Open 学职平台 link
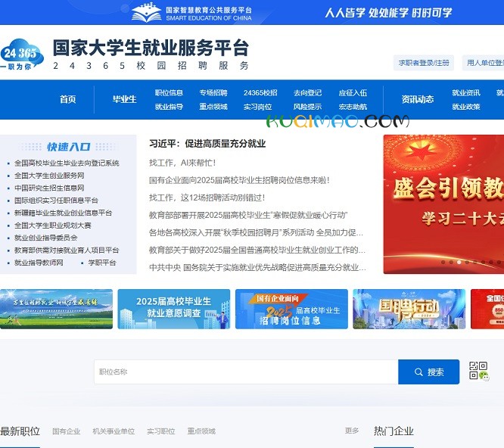The image size is (504, 448). (x=102, y=263)
